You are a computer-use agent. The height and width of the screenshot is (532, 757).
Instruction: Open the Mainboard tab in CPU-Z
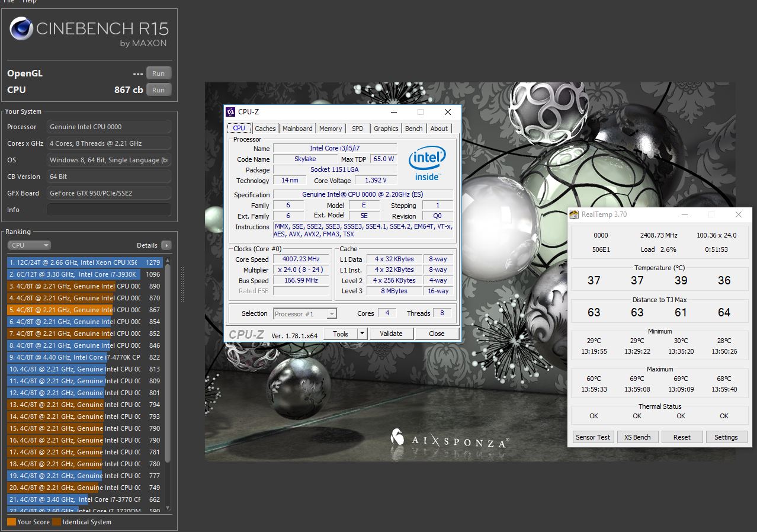(x=297, y=129)
